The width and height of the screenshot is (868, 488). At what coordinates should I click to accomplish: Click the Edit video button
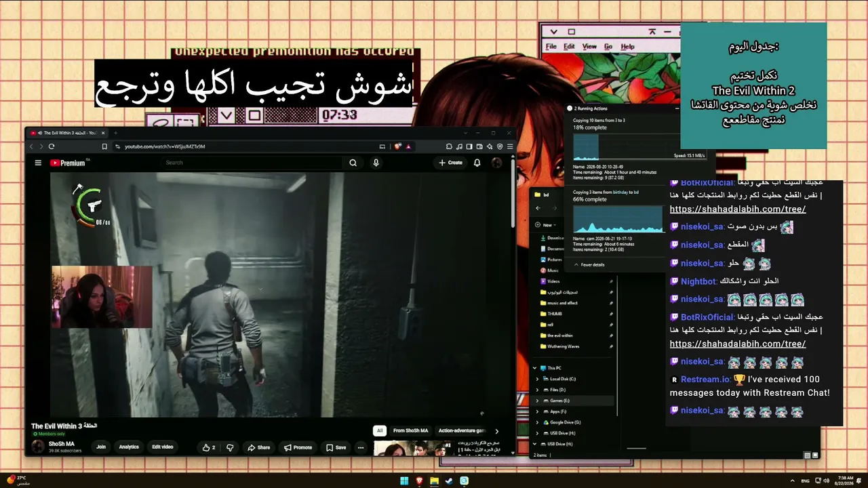tap(163, 447)
